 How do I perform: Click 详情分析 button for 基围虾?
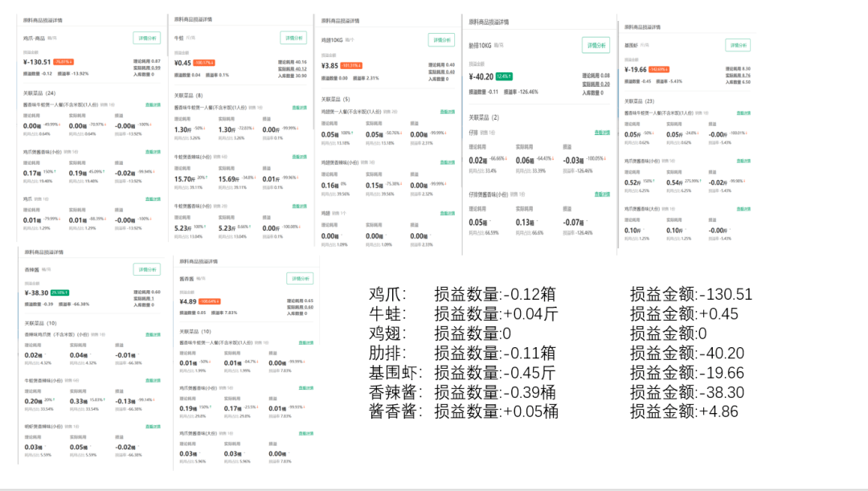click(x=737, y=45)
